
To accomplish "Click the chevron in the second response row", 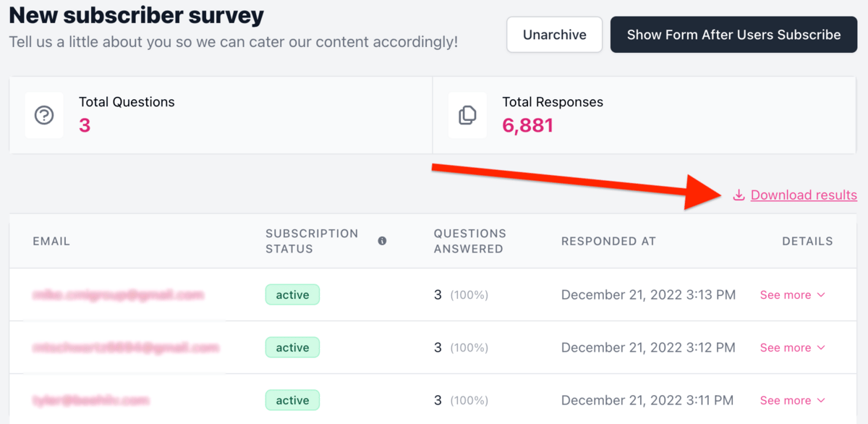I will click(x=821, y=348).
